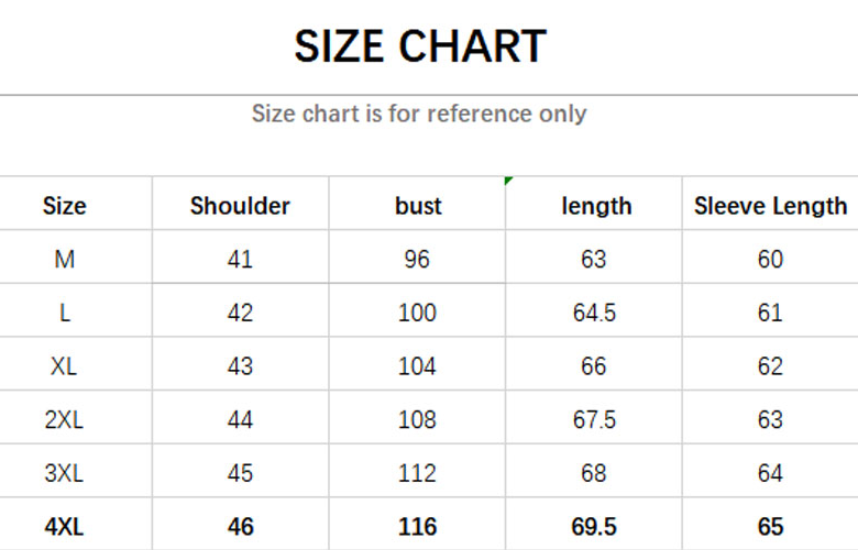Select the 3XL size cell
868x550 pixels.
(65, 473)
